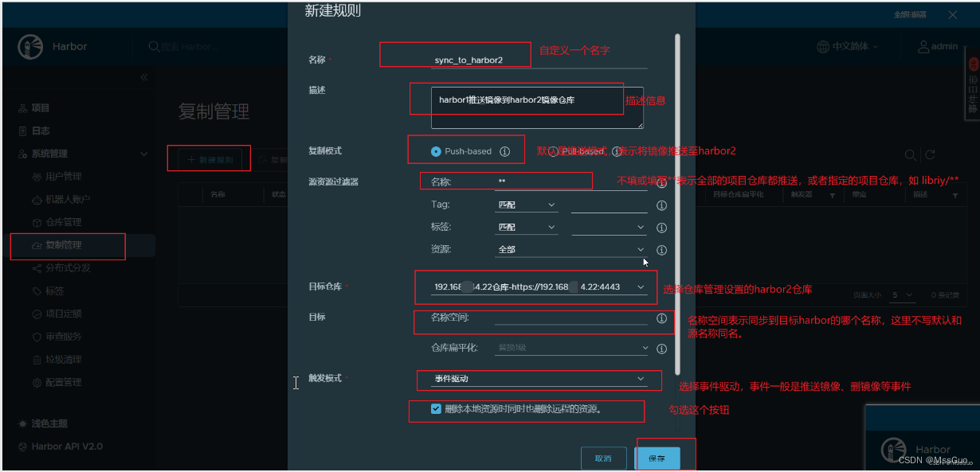Open the 标签 匹配 dropdown
Screen dimensions: 980x472
coord(526,228)
